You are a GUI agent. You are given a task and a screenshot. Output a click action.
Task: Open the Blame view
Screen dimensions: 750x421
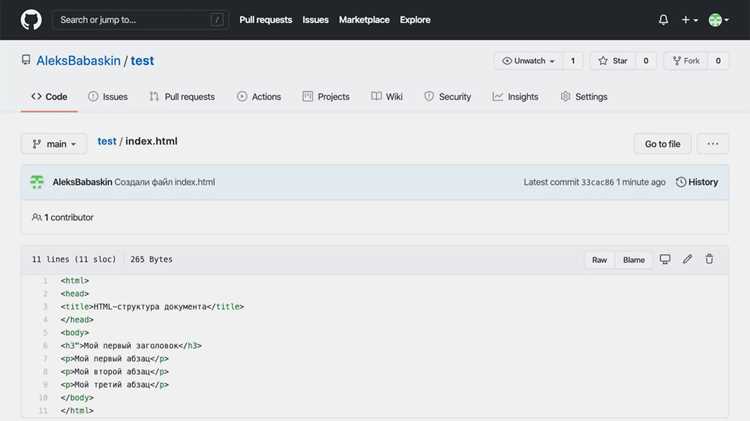click(634, 260)
